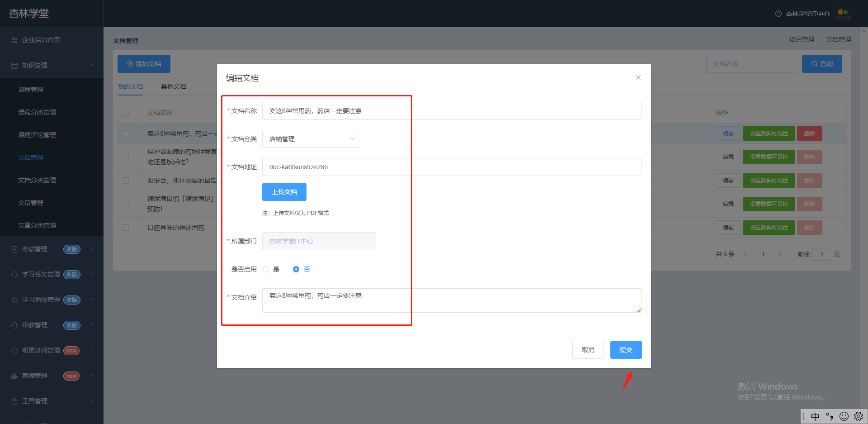Open the 文档分类 店铺管理 dropdown
Screen dimensions: 868x424
click(x=311, y=139)
